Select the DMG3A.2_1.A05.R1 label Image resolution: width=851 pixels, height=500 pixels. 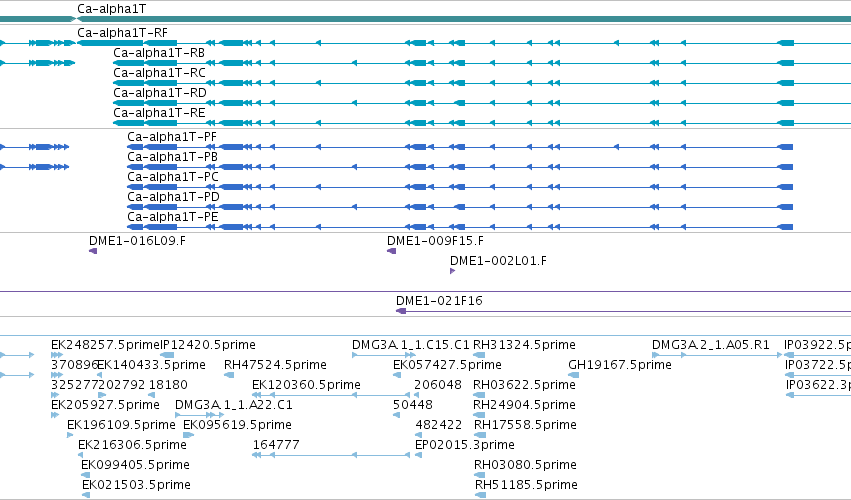coord(710,345)
